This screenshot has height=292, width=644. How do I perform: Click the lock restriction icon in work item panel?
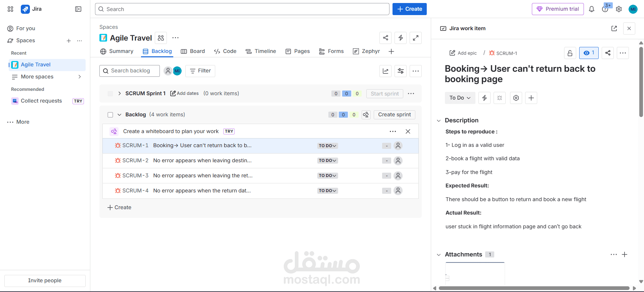[570, 53]
